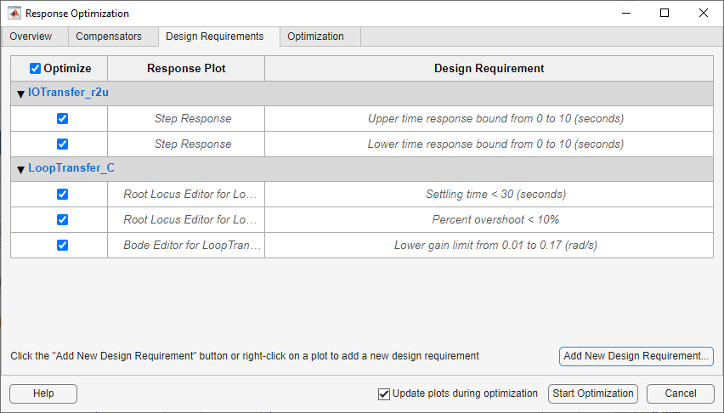Select Root Locus Editor cell for settling time
Screen dimensions: 724x413
tap(186, 194)
